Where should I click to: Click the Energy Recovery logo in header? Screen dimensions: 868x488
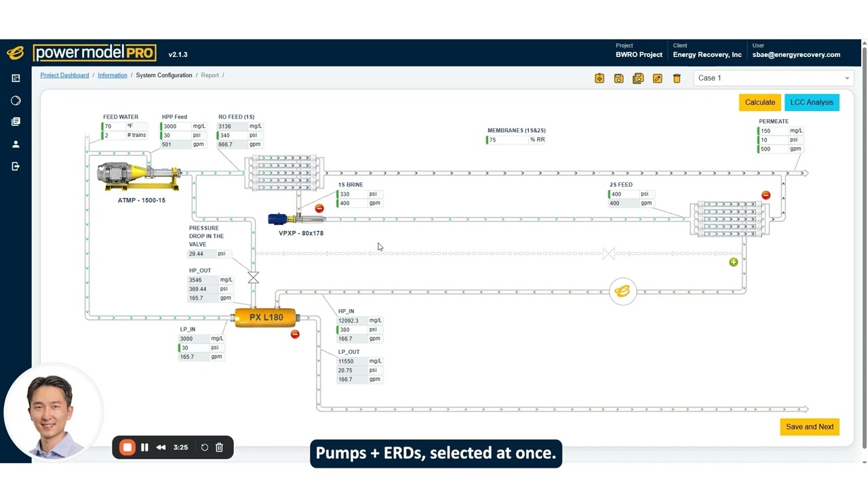click(16, 53)
